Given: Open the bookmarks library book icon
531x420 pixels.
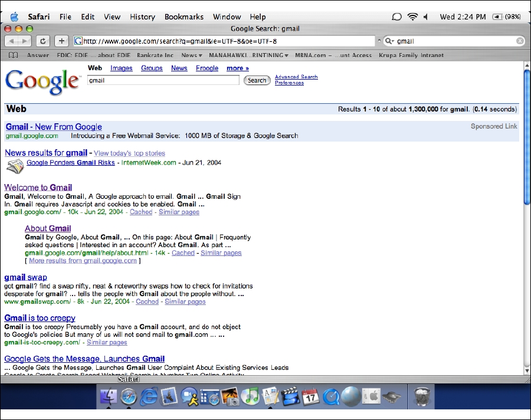Looking at the screenshot, I should [13, 55].
